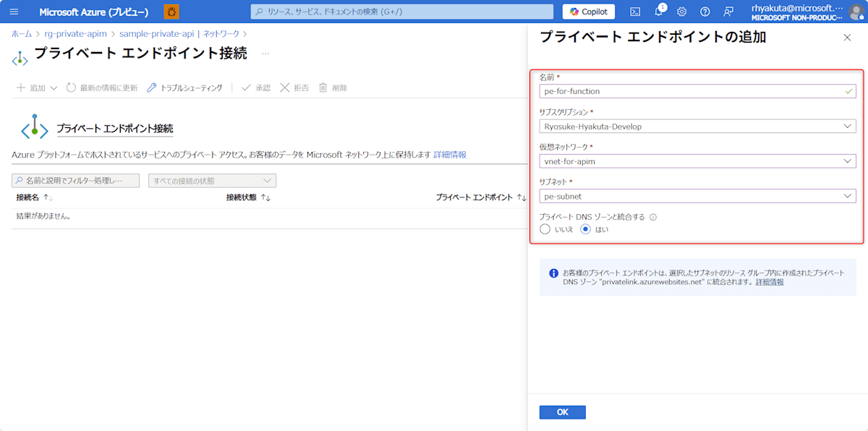Viewport: 868px width, 431px height.
Task: Click the OK button
Action: 563,412
